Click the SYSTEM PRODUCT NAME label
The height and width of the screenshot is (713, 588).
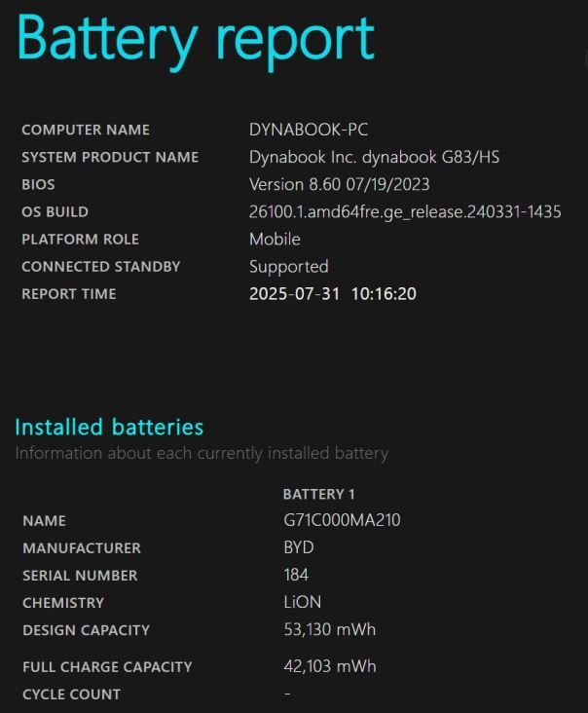(x=110, y=158)
